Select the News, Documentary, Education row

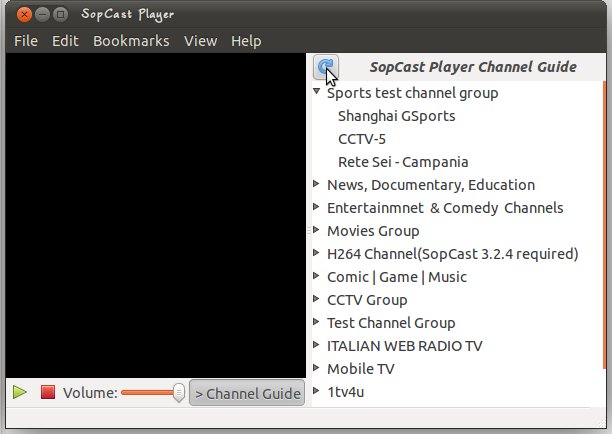tap(457, 185)
